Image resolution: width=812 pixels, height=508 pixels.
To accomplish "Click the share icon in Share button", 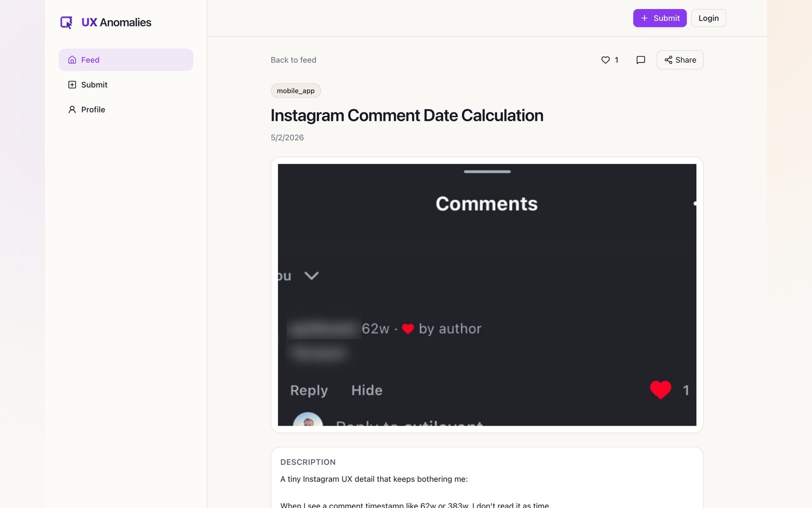I will (668, 60).
